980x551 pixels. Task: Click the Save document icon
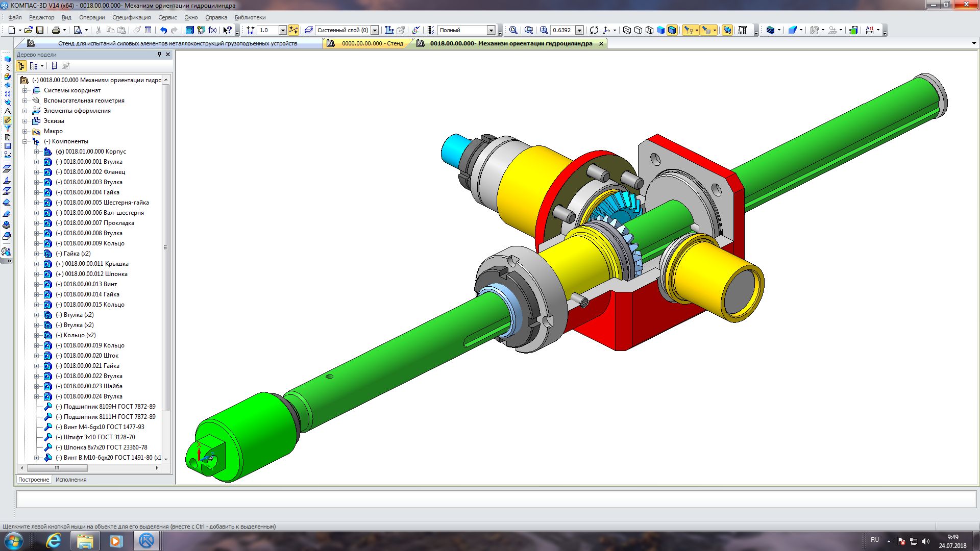pyautogui.click(x=40, y=30)
